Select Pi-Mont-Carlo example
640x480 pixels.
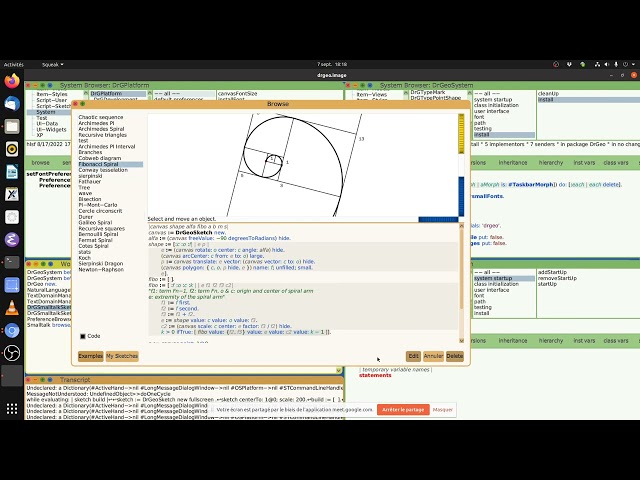[x=98, y=205]
